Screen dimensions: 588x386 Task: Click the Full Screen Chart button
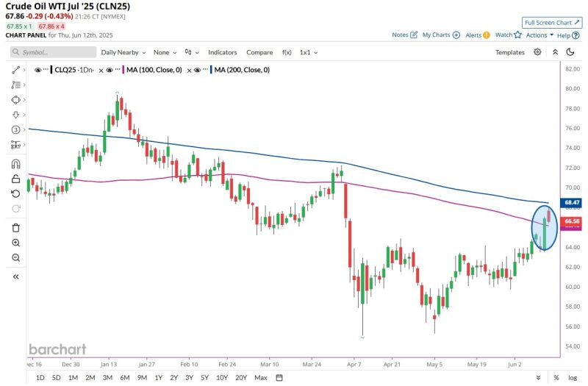[547, 22]
